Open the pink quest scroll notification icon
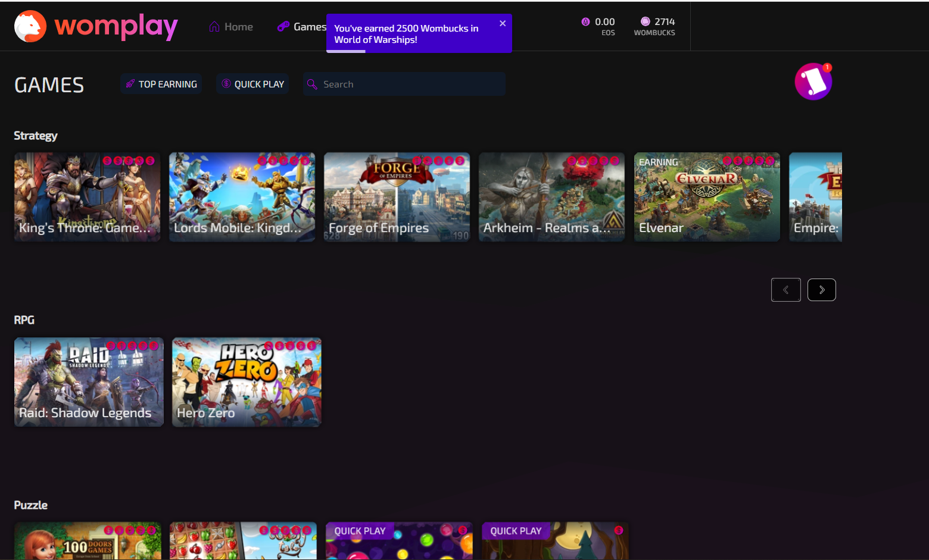The width and height of the screenshot is (929, 560). pyautogui.click(x=813, y=82)
